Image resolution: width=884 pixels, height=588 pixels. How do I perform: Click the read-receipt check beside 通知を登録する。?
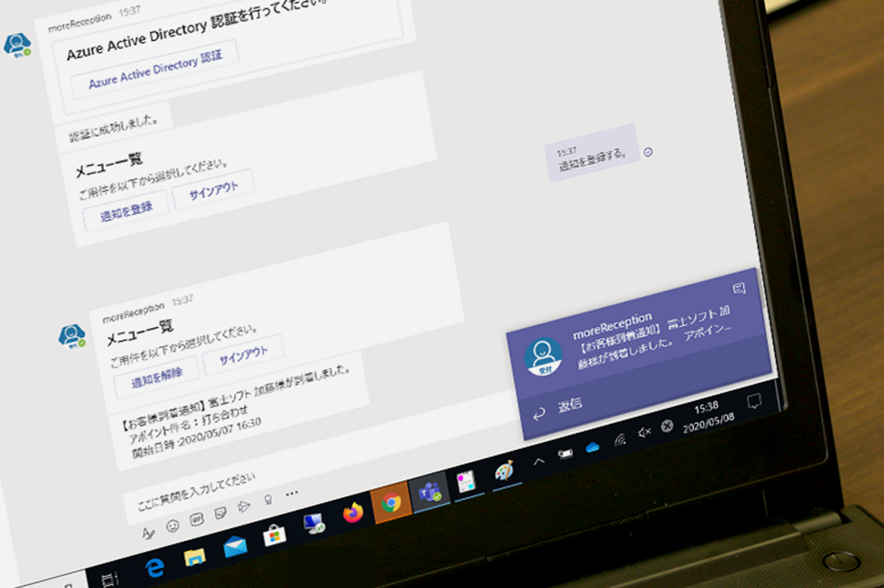(649, 151)
